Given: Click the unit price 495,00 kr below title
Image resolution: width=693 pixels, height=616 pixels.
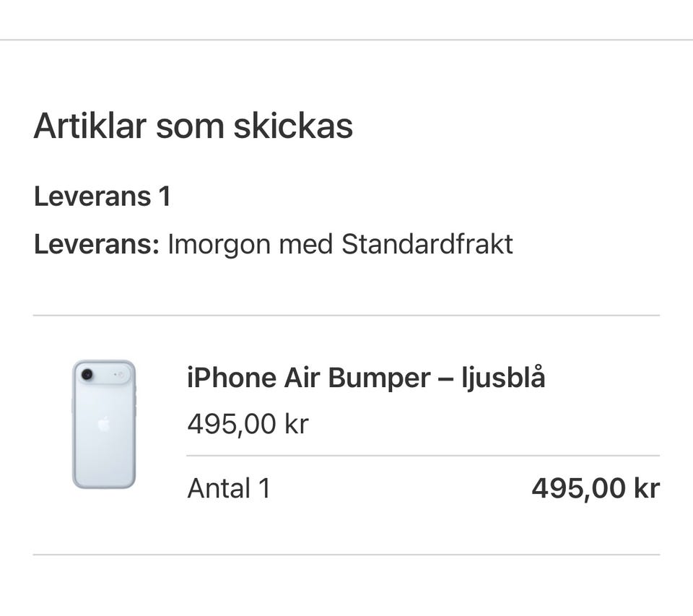Looking at the screenshot, I should [248, 424].
